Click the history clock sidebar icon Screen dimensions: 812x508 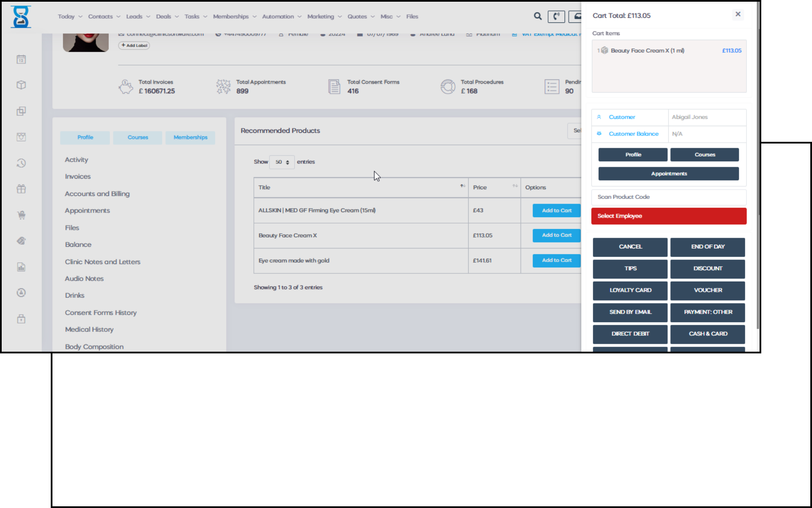tap(21, 163)
